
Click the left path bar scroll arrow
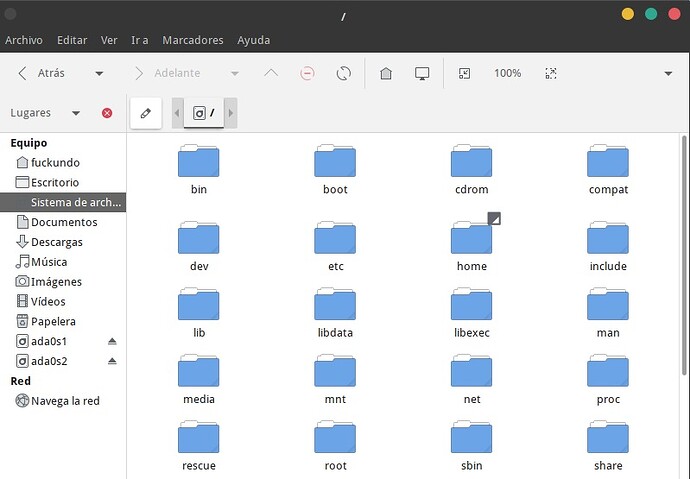tap(177, 113)
